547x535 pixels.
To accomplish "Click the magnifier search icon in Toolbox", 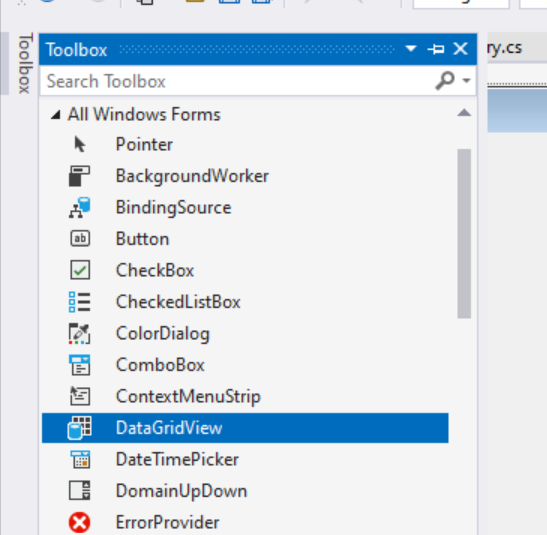I will (x=445, y=81).
